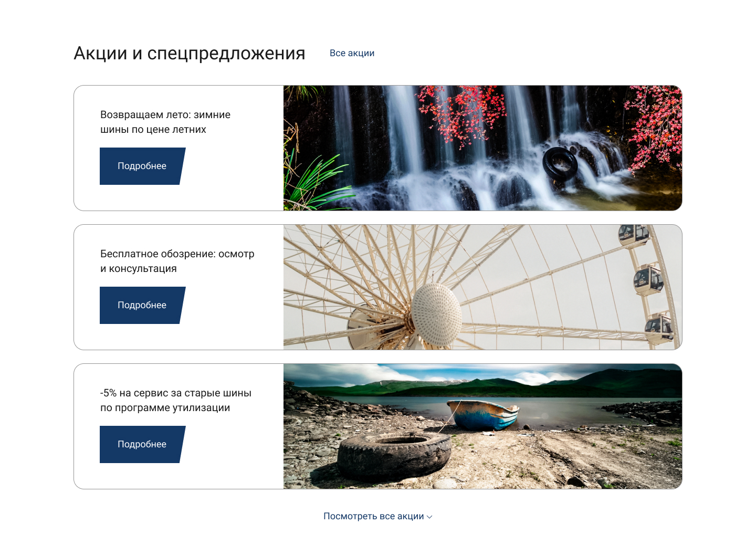Click the 'Посмотреть все акции' text
The height and width of the screenshot is (545, 756).
coord(373,516)
